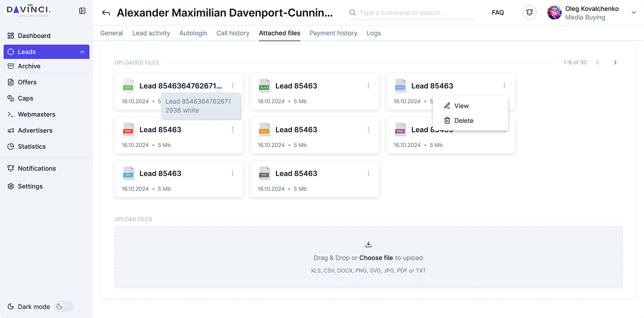
Task: Select Delete from the file context menu
Action: [463, 120]
